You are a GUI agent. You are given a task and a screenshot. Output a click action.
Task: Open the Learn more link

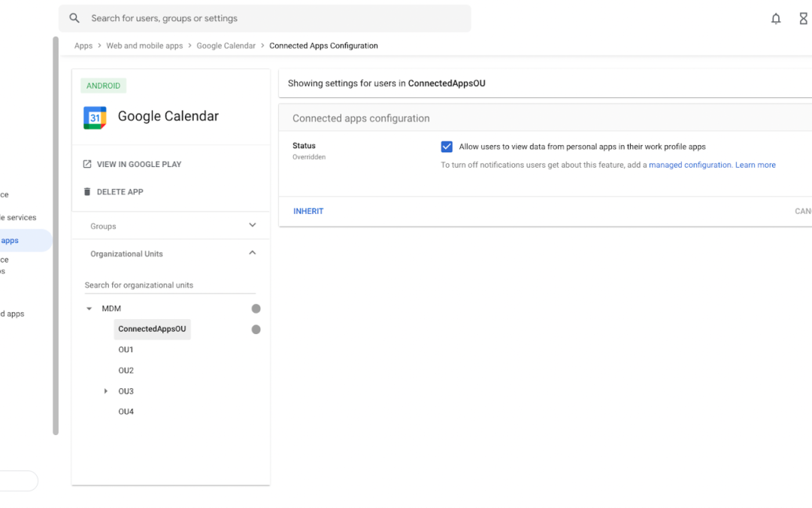coord(756,165)
